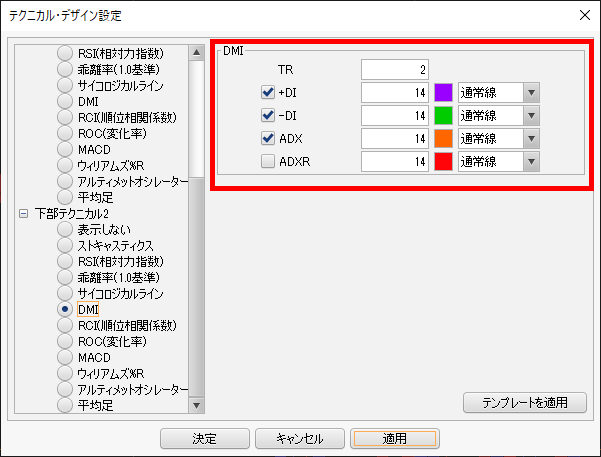Click the purple +DI color swatch

[x=444, y=92]
